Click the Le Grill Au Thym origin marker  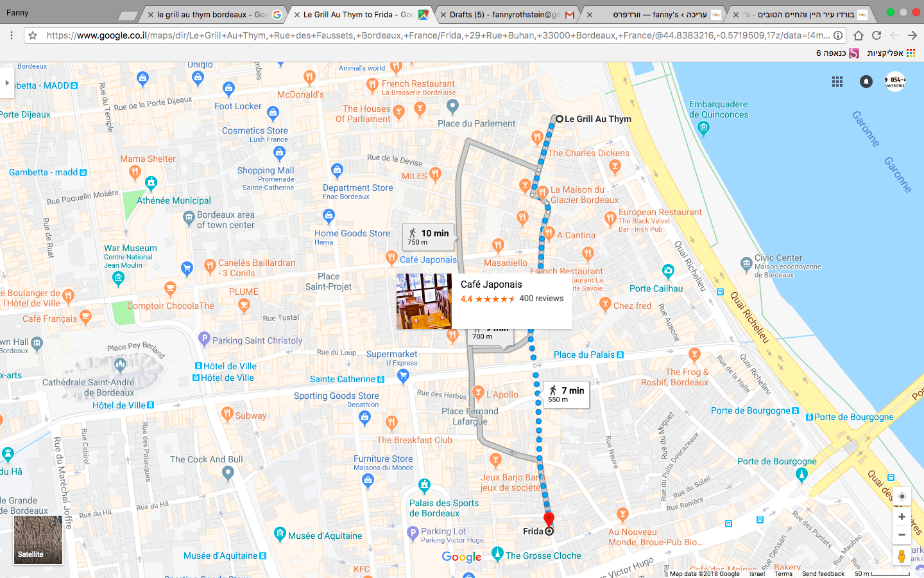tap(560, 119)
